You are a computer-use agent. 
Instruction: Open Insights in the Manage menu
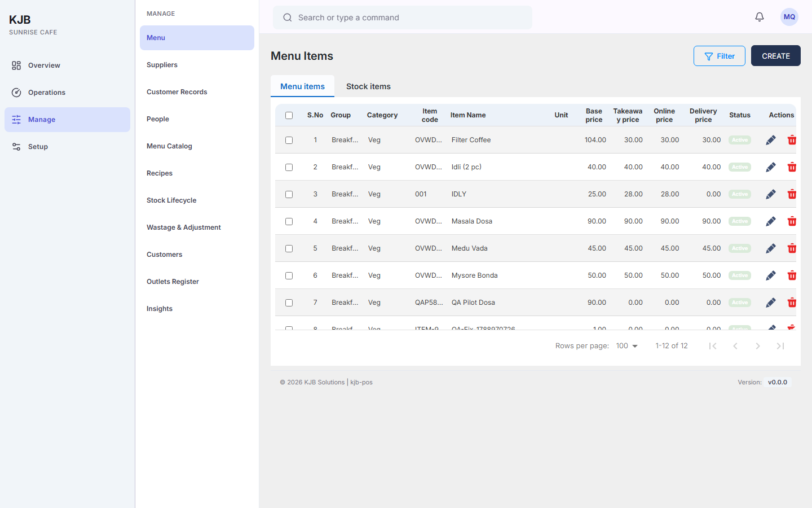197,309
